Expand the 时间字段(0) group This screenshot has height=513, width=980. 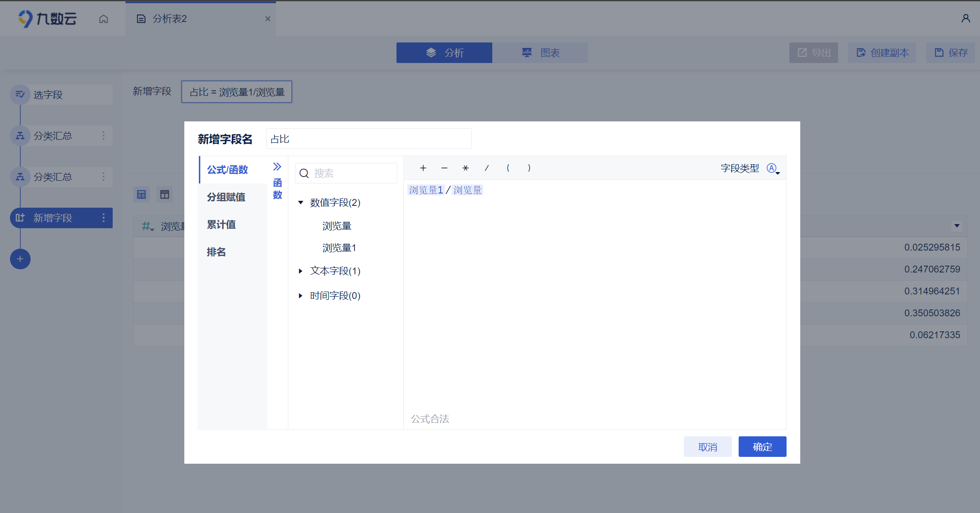(301, 296)
